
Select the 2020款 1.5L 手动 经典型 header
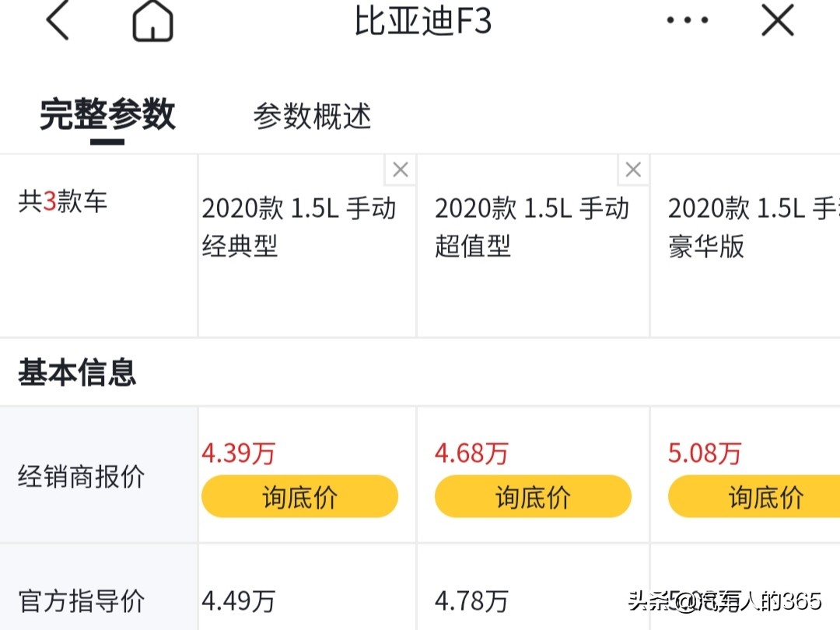[x=299, y=227]
